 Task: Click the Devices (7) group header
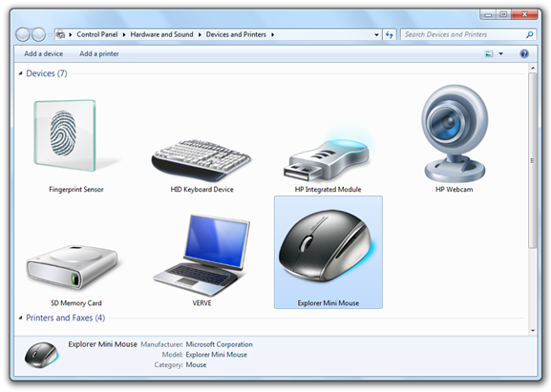(x=47, y=73)
